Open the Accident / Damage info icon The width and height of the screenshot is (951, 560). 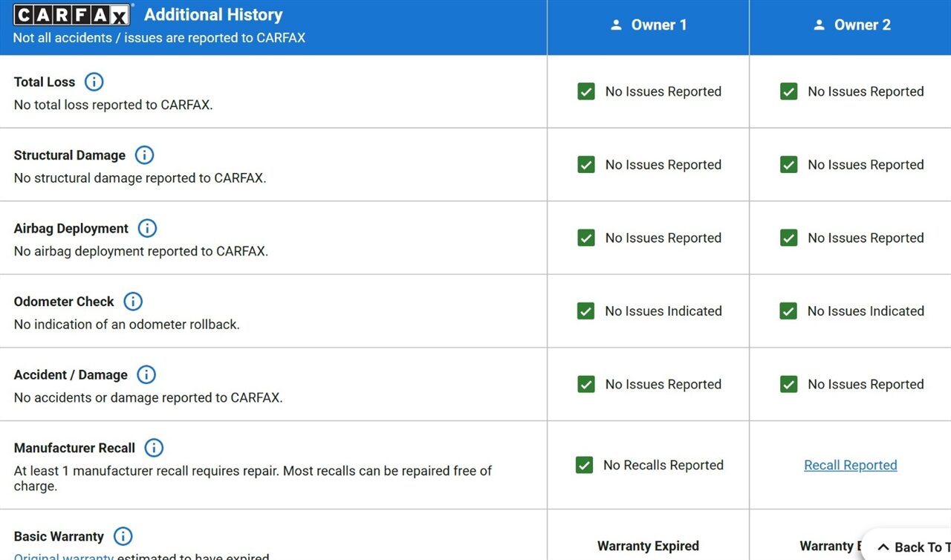(146, 374)
